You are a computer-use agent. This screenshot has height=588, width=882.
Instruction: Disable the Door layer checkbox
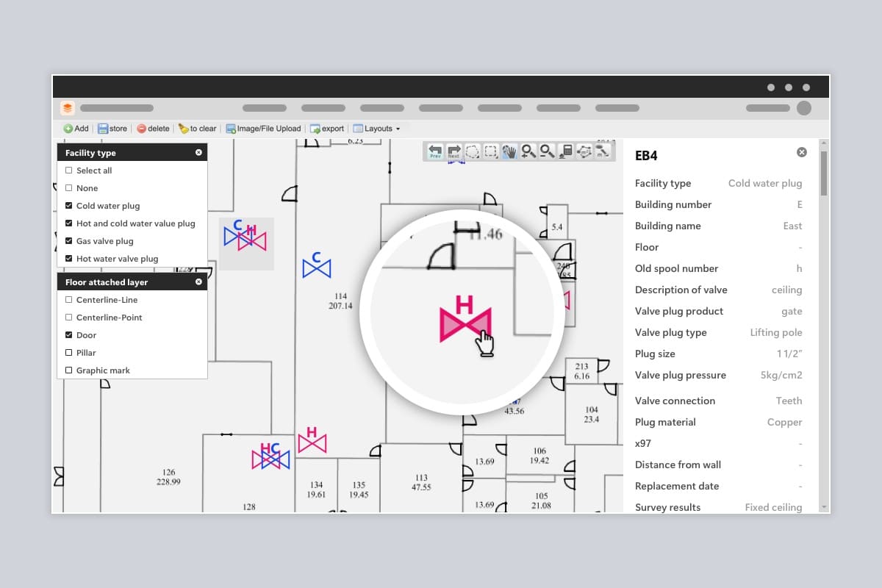point(69,335)
